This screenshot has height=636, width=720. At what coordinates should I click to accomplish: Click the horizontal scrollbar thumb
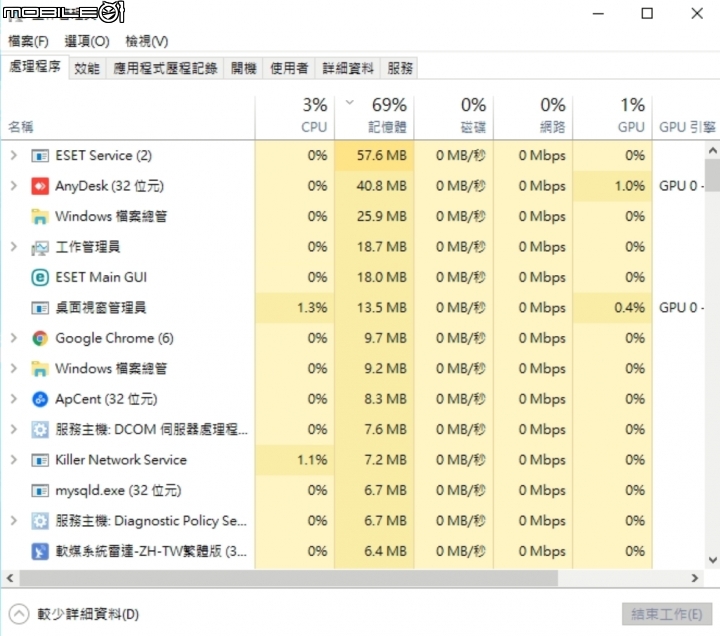pyautogui.click(x=288, y=578)
